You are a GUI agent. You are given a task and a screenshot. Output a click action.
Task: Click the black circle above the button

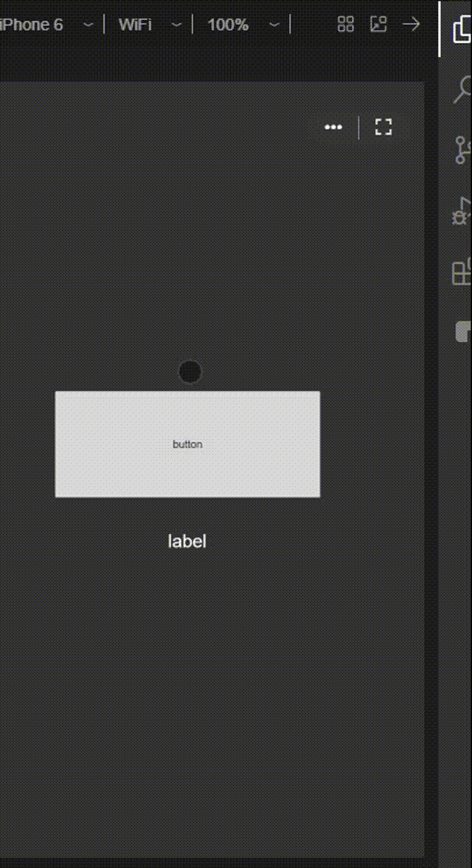pyautogui.click(x=190, y=372)
